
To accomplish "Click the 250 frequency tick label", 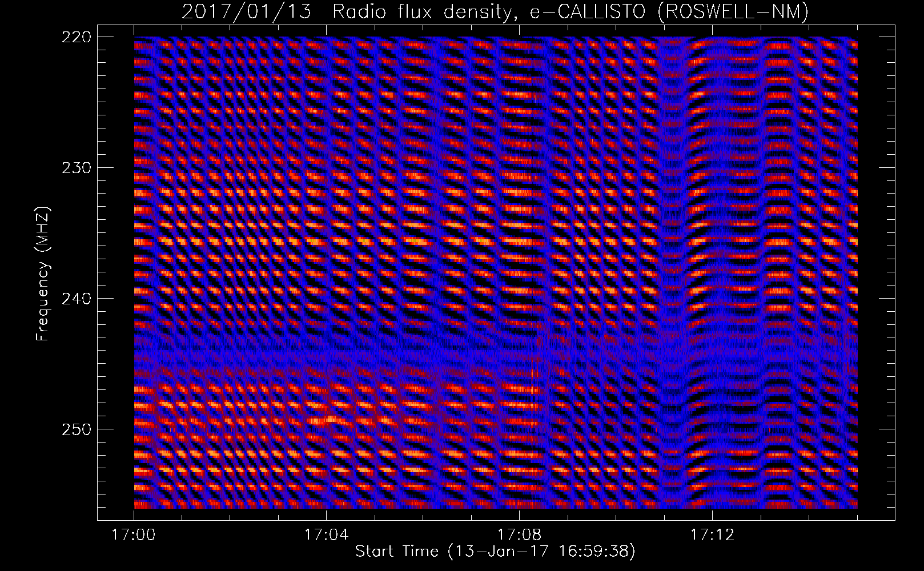I will click(75, 429).
